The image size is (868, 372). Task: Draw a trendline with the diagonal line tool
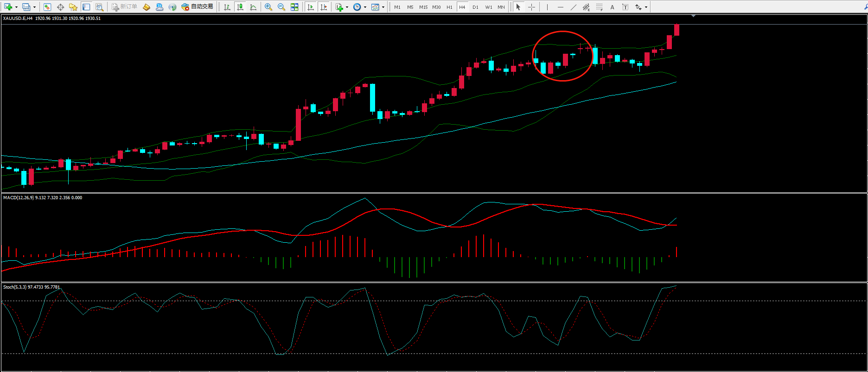574,7
